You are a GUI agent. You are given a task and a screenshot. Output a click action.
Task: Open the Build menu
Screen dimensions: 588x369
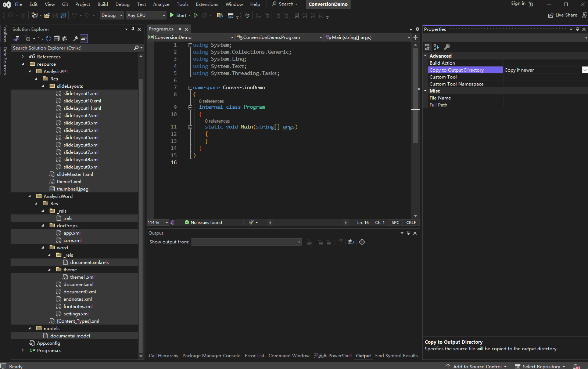click(x=103, y=4)
